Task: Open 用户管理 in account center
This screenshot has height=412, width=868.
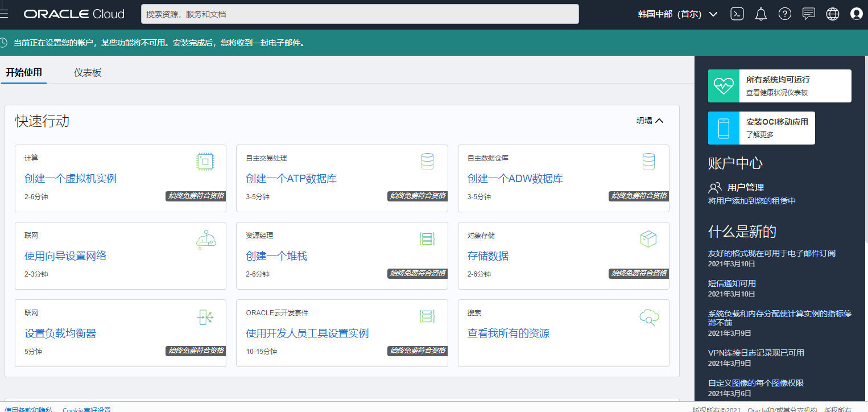Action: pyautogui.click(x=745, y=187)
